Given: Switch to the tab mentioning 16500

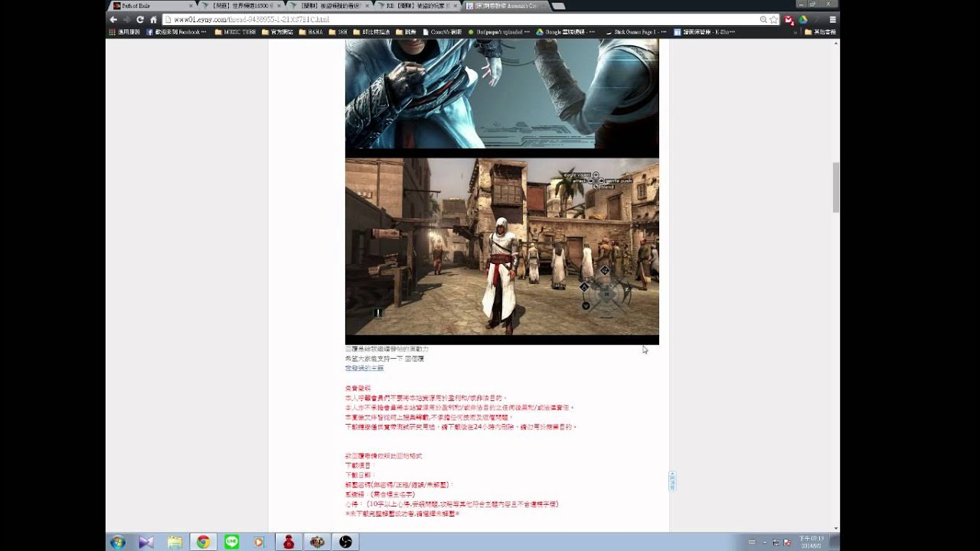Looking at the screenshot, I should (241, 5).
